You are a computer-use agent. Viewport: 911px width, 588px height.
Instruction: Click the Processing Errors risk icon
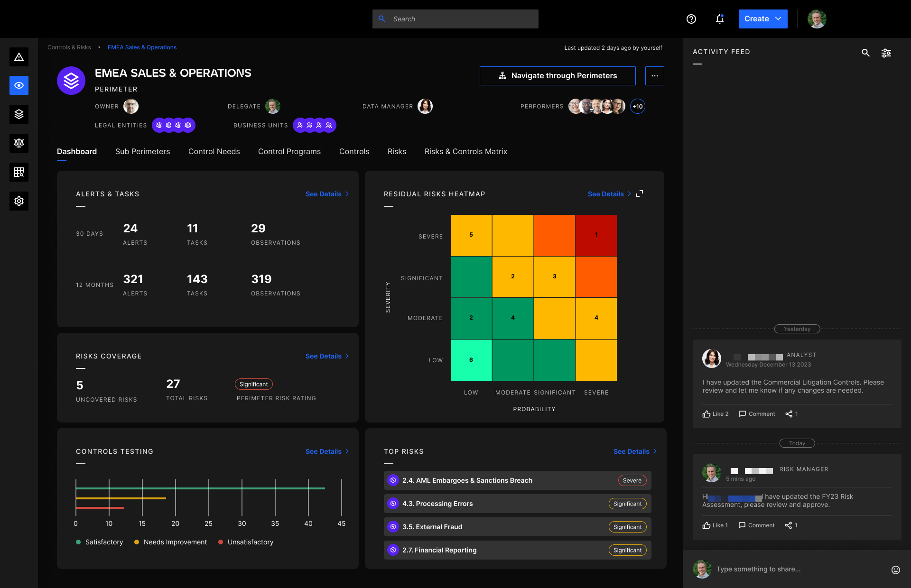point(393,504)
